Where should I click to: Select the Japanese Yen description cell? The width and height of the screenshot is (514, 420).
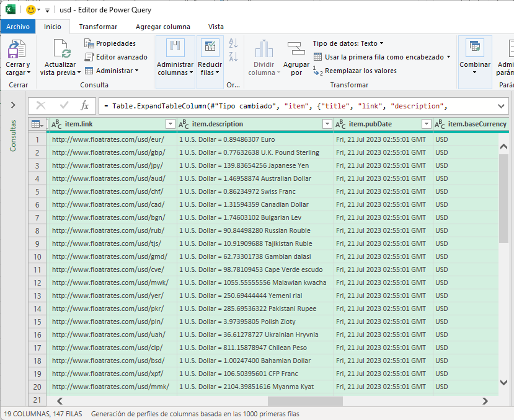[255, 165]
